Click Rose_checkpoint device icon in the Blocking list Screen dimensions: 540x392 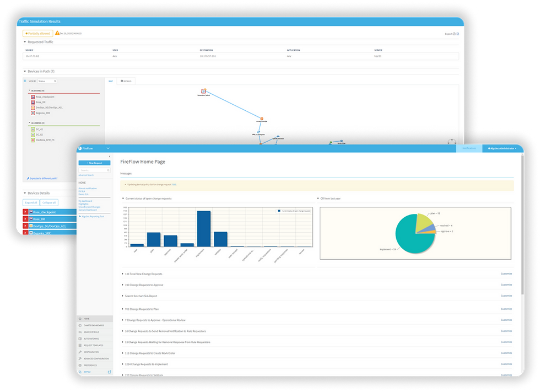(x=33, y=97)
